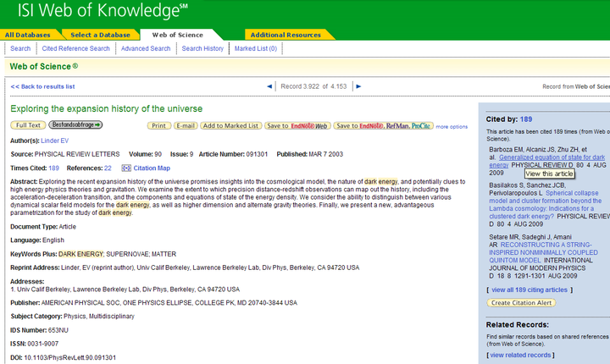Add record to Marked List
Screen dimensions: 610x364
click(x=230, y=125)
